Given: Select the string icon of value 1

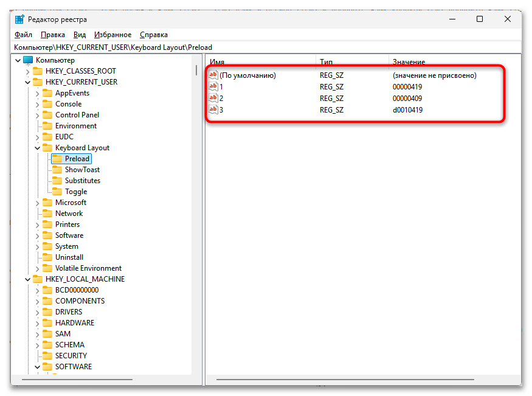Looking at the screenshot, I should click(213, 86).
